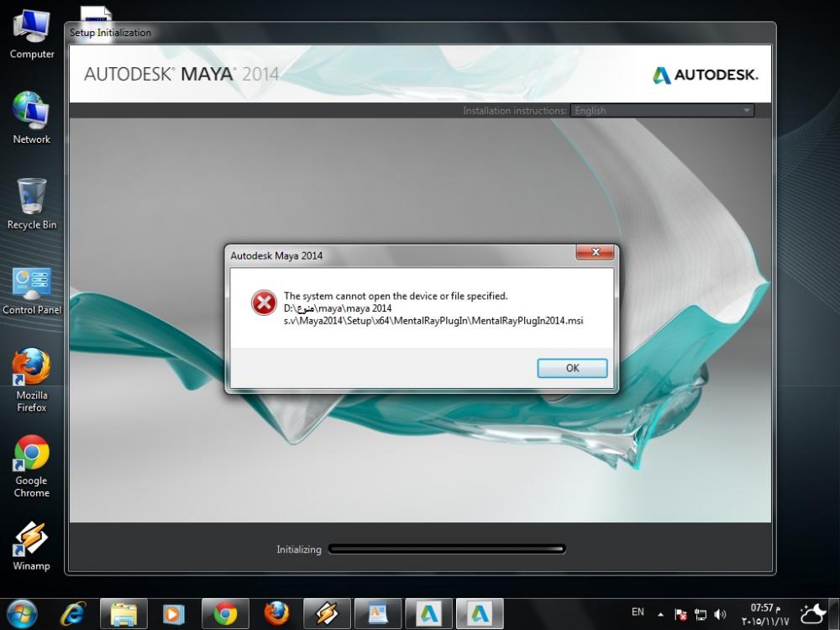Click the Installation instructions label
The image size is (840, 630).
click(515, 110)
